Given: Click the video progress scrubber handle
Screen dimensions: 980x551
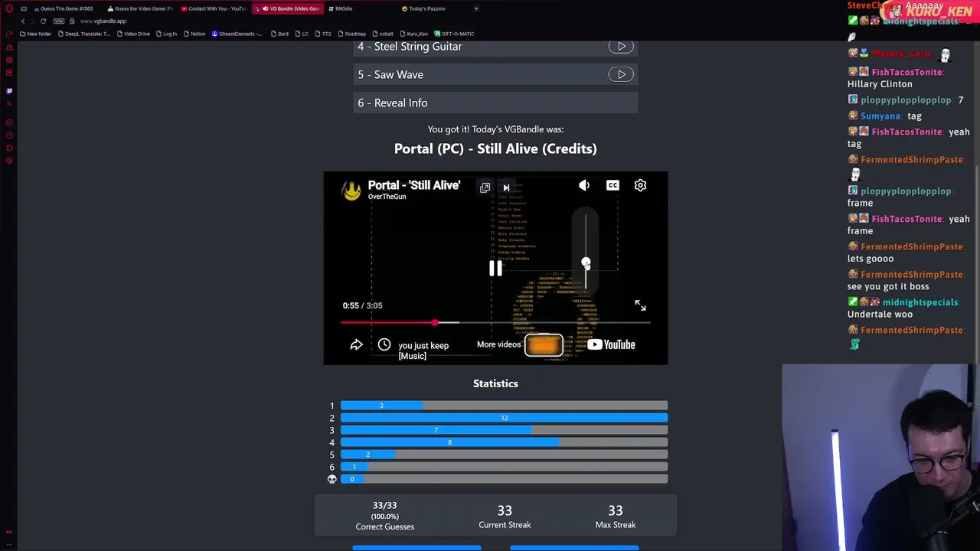Looking at the screenshot, I should 435,323.
